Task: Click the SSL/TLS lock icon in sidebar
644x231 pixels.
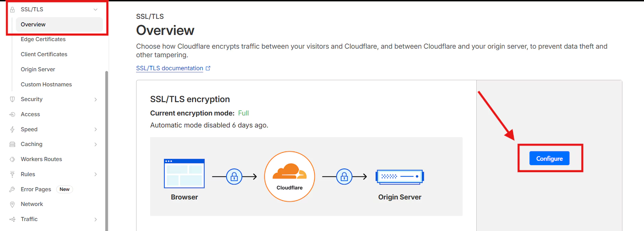Action: pos(12,10)
